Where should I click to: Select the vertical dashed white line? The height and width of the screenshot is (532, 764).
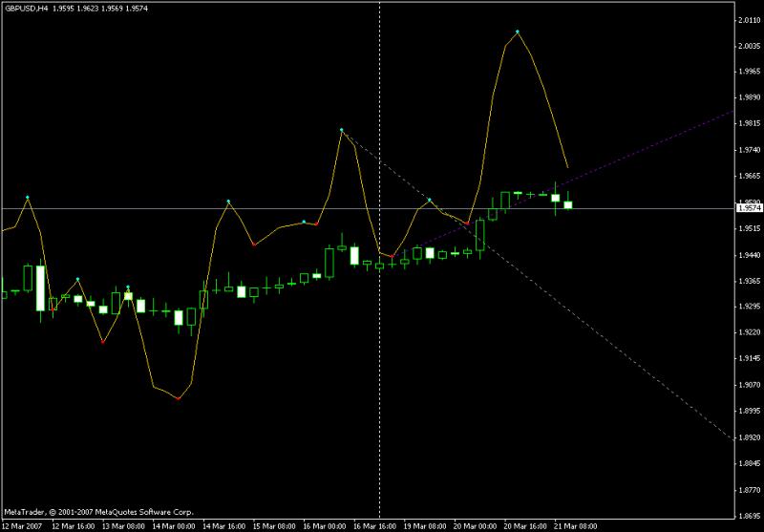(380, 382)
